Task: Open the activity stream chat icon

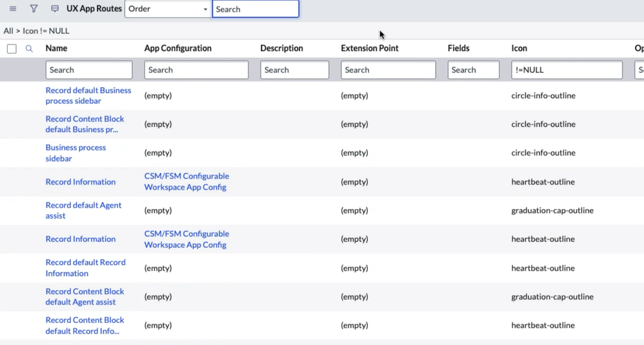Action: pos(55,8)
